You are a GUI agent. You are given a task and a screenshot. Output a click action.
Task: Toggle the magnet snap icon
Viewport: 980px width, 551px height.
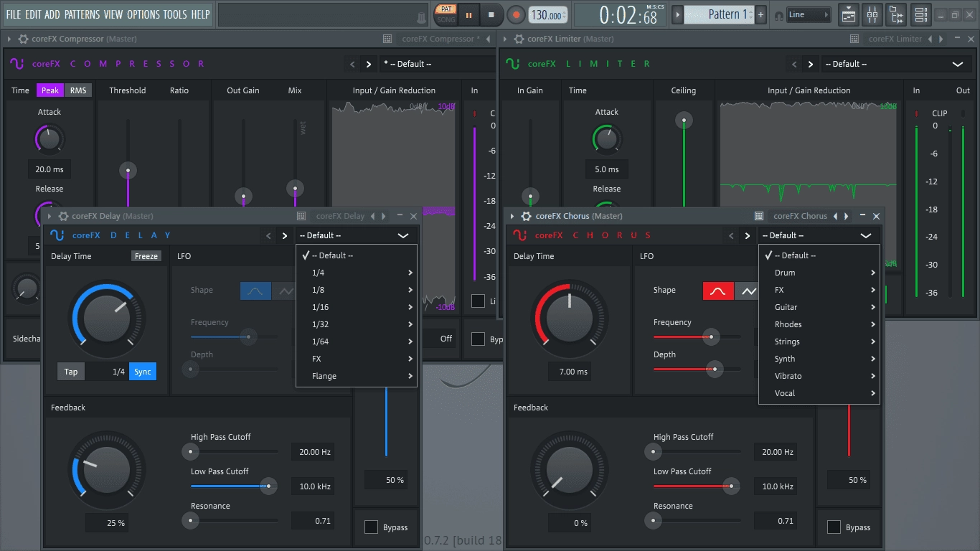[x=779, y=15]
